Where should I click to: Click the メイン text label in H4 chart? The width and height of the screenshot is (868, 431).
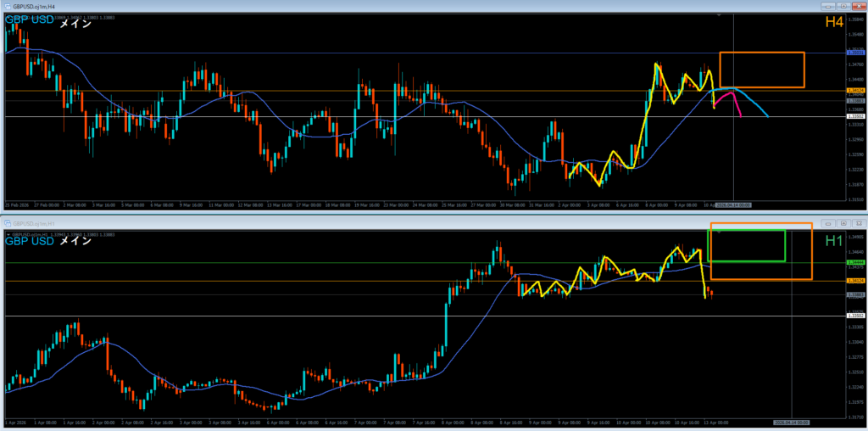click(75, 23)
